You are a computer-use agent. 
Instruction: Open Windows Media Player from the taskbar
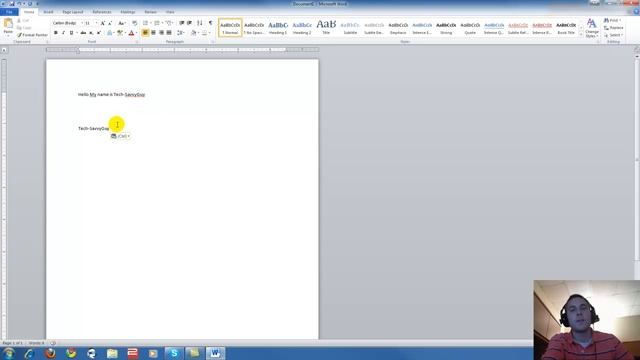[153, 353]
